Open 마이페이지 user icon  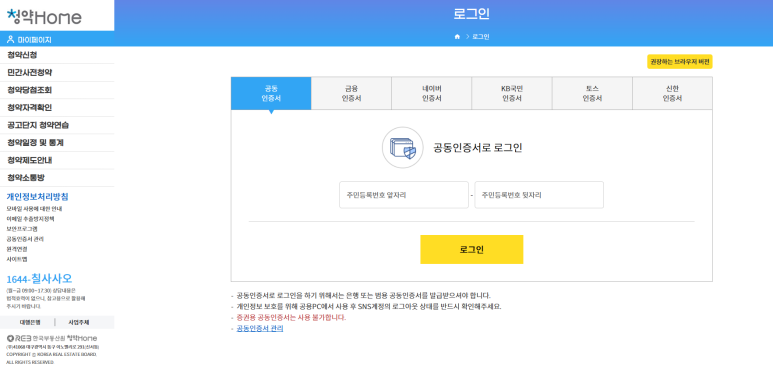pos(10,39)
